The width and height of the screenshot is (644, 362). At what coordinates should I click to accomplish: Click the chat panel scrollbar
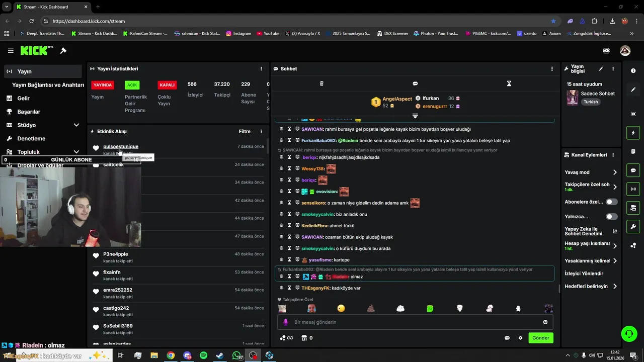[x=559, y=289]
